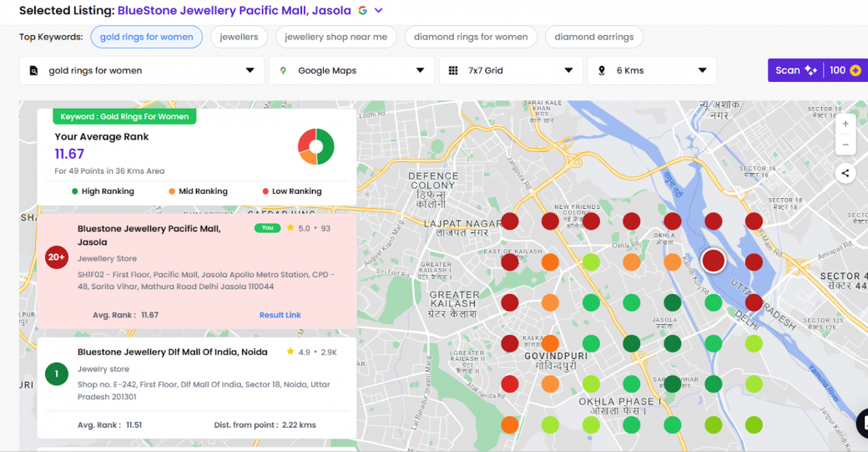The width and height of the screenshot is (868, 452).
Task: Expand the selected listing chevron
Action: click(379, 11)
